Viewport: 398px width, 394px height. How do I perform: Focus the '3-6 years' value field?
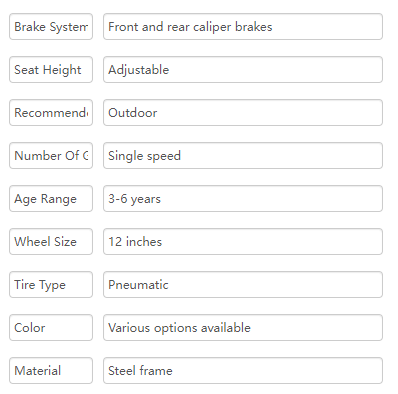(243, 199)
